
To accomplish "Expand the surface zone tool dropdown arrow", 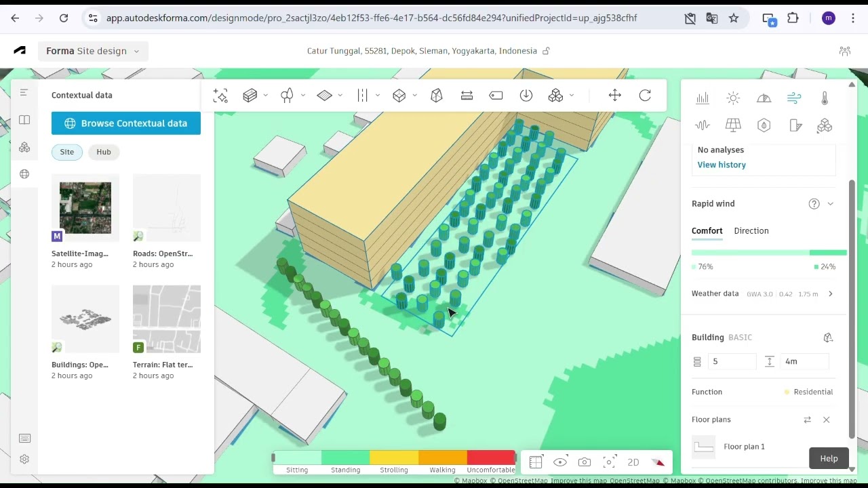I will click(x=340, y=96).
